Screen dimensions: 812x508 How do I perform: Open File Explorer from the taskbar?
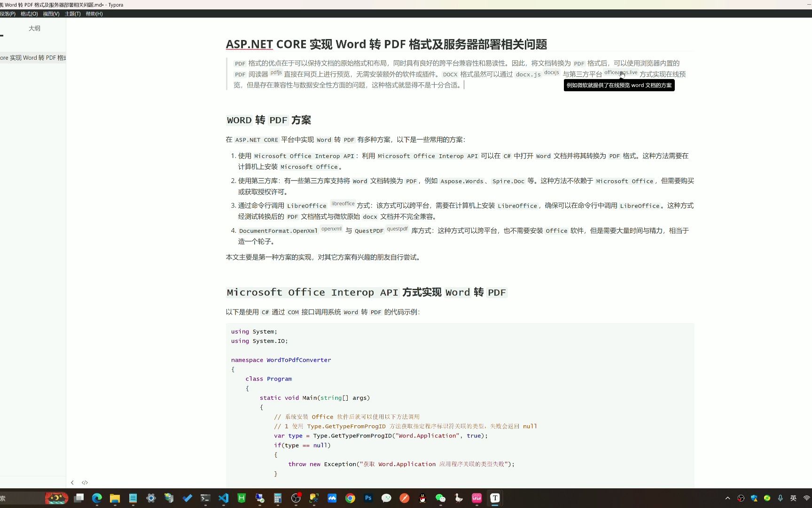[x=115, y=498]
